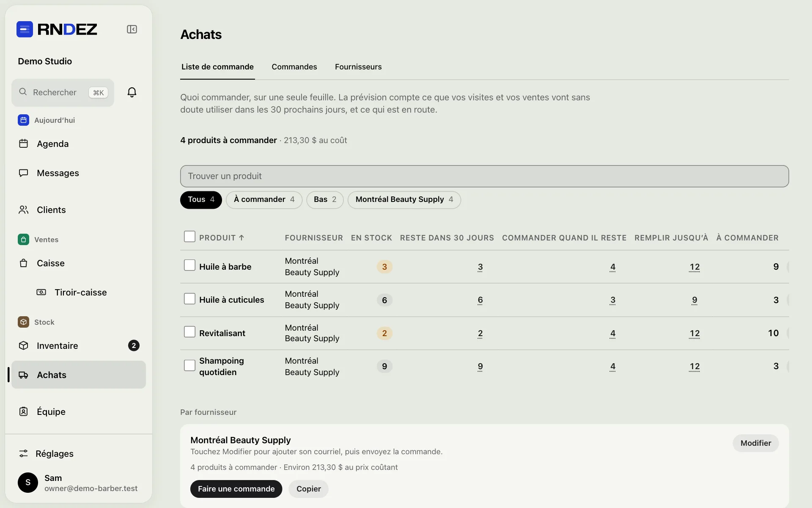Click the Stock brown box icon
812x508 pixels.
pos(24,322)
